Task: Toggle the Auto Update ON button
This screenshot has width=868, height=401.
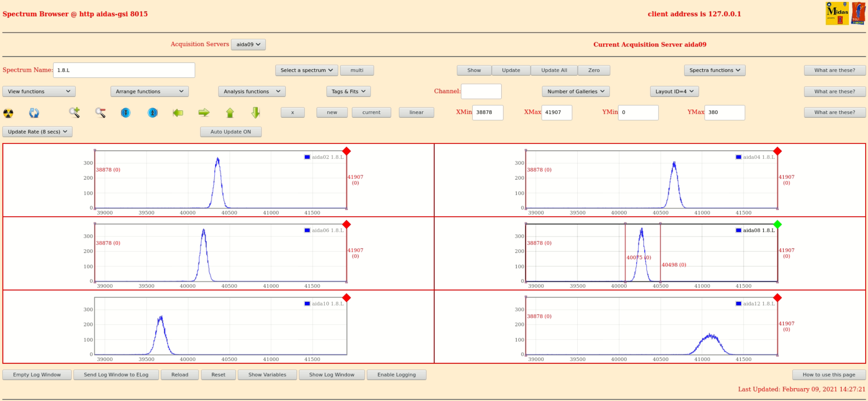Action: (x=231, y=132)
